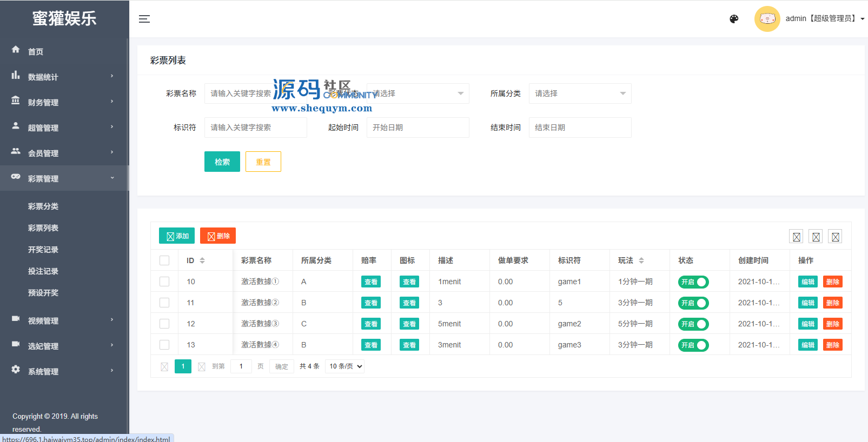Click the 视频管理 camera icon
Viewport: 868px width, 442px height.
(x=16, y=319)
